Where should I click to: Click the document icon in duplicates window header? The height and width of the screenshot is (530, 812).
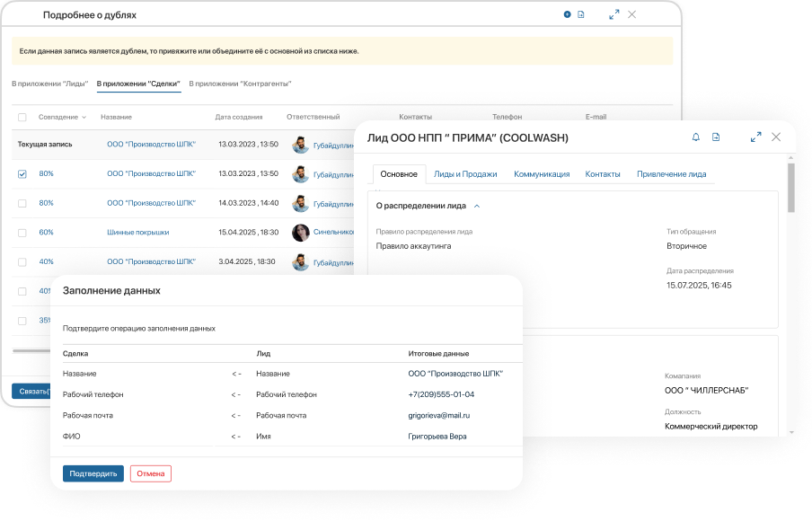[x=581, y=14]
